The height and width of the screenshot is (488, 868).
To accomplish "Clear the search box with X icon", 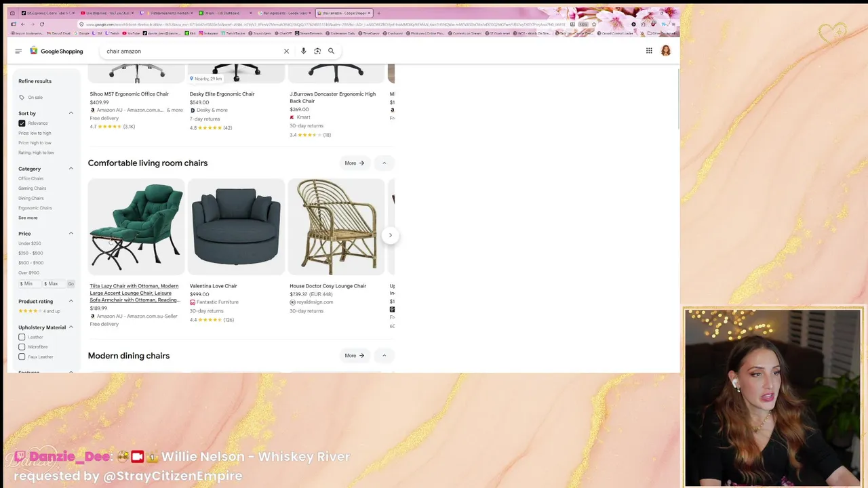I will (286, 51).
